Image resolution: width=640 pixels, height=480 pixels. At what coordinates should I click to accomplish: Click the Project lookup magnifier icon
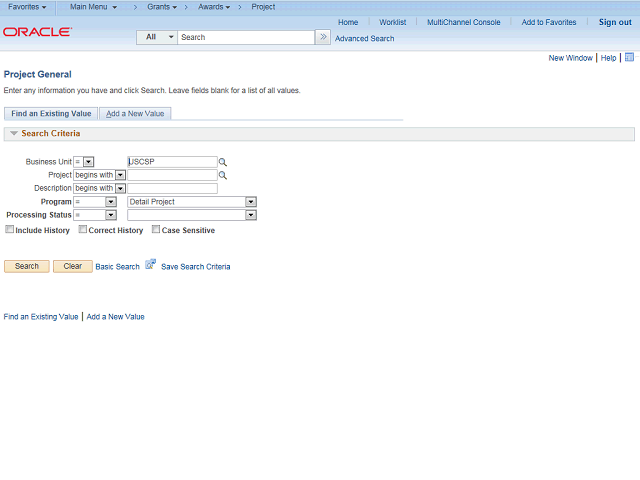[x=222, y=175]
